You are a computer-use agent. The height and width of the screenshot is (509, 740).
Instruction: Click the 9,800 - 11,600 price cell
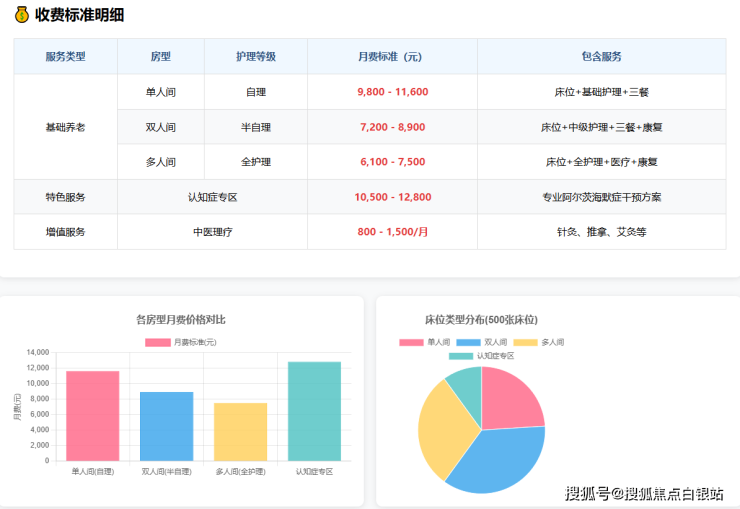click(x=392, y=92)
